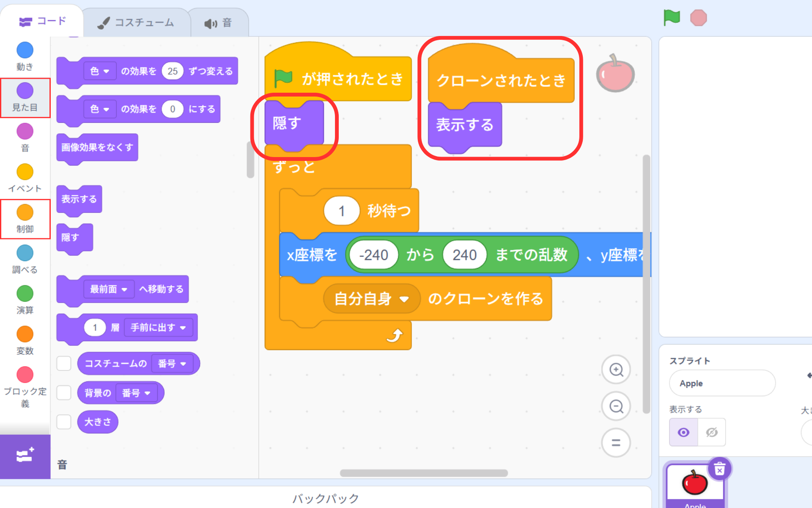Open the 手前に出す direction dropdown
This screenshot has height=508, width=812.
coord(158,327)
